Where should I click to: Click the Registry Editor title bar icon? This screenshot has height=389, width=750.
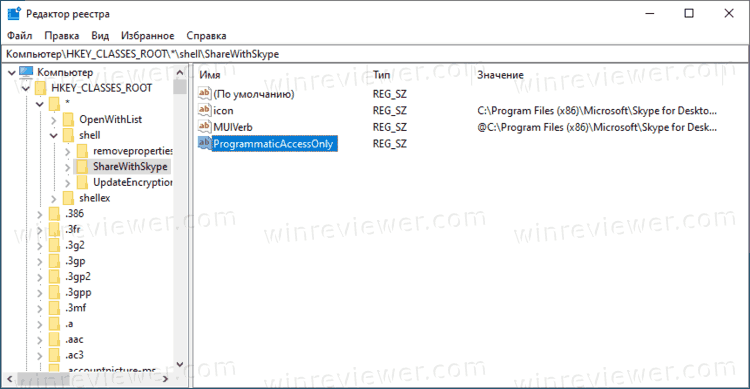(14, 14)
